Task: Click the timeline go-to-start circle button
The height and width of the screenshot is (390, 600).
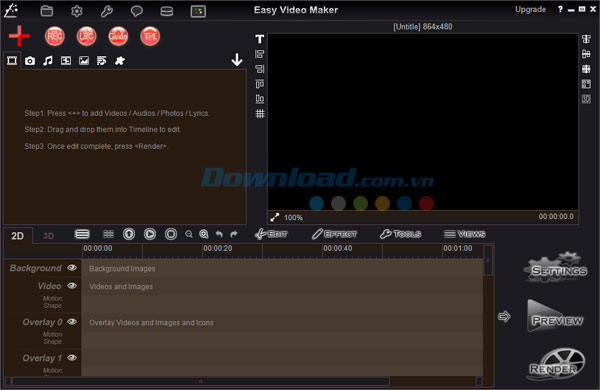Action: click(129, 234)
